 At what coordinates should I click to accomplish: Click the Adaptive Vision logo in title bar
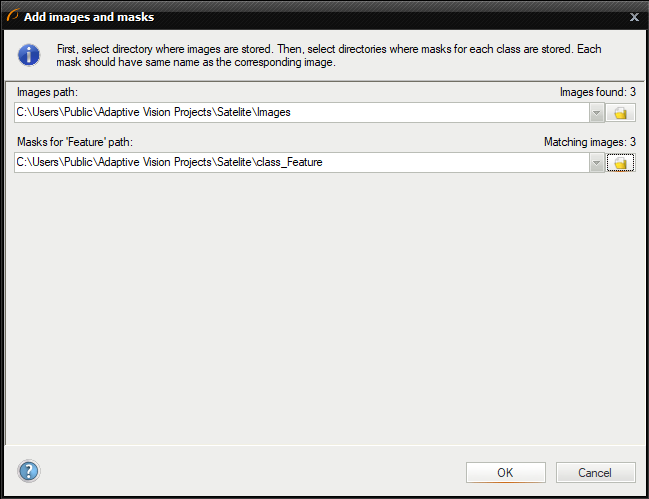click(x=12, y=17)
